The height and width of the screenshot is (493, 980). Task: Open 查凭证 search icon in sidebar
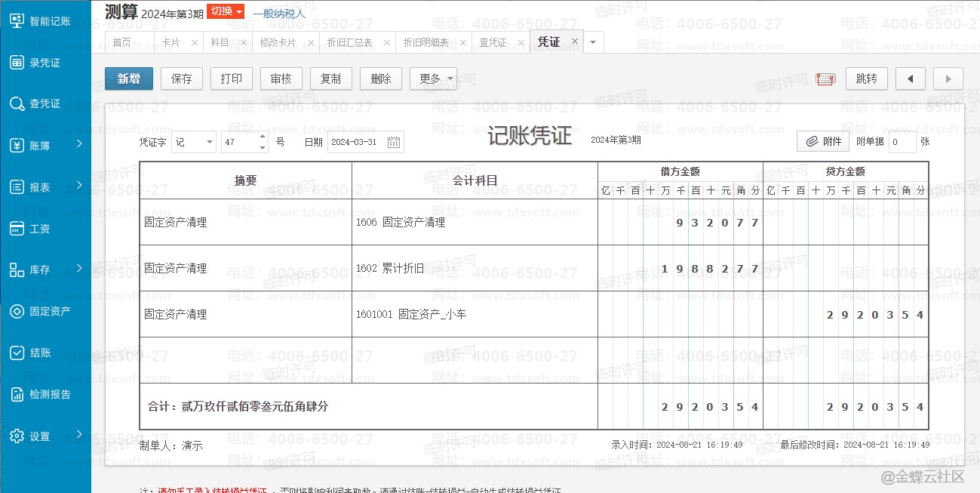[x=17, y=103]
